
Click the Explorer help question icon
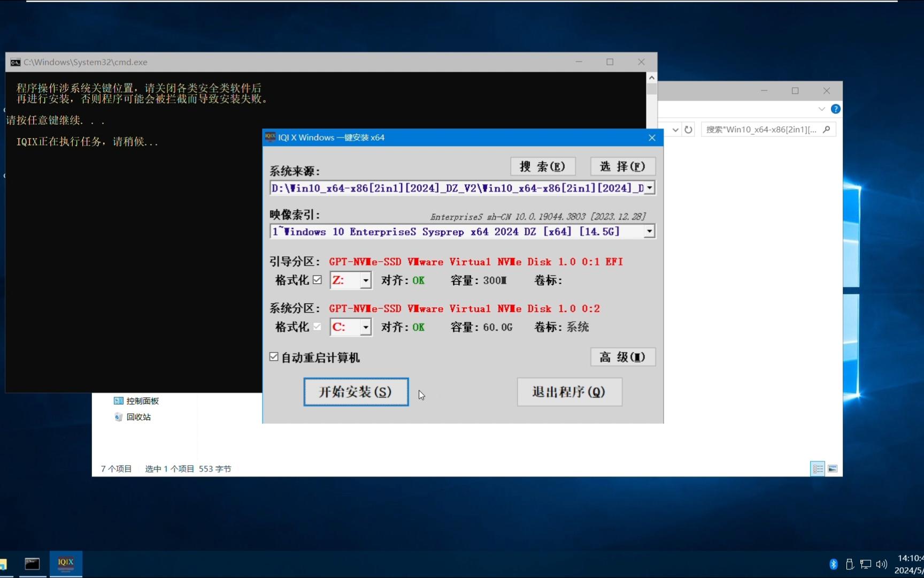point(836,109)
